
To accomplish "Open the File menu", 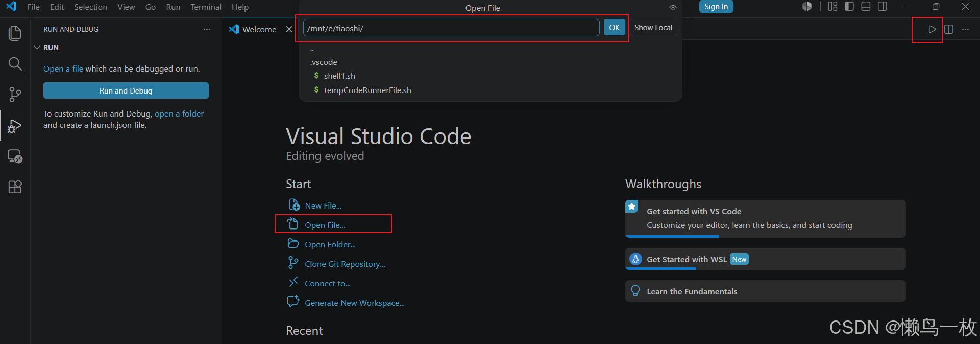I will 34,7.
